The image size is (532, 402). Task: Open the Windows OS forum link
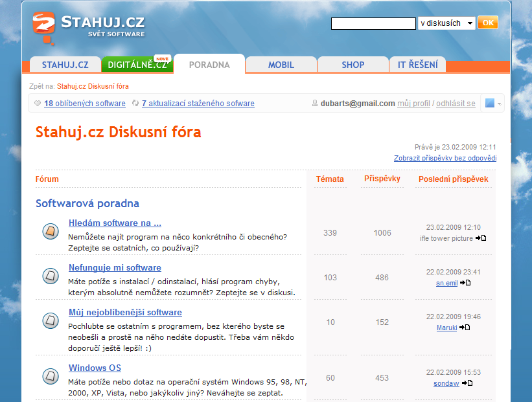[95, 368]
